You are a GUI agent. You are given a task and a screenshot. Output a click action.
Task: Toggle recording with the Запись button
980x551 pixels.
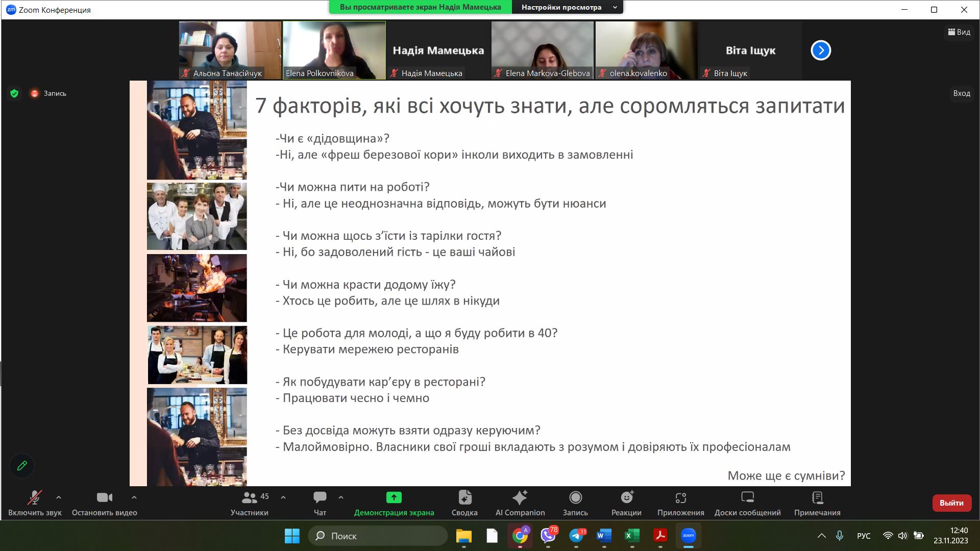coord(575,503)
